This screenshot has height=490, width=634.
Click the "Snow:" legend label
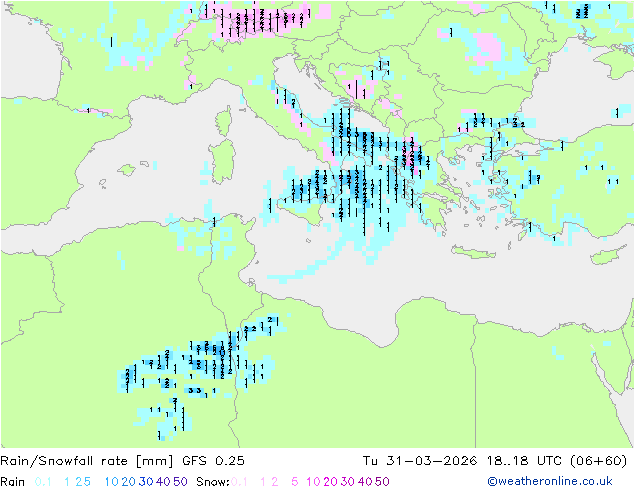pos(213,482)
